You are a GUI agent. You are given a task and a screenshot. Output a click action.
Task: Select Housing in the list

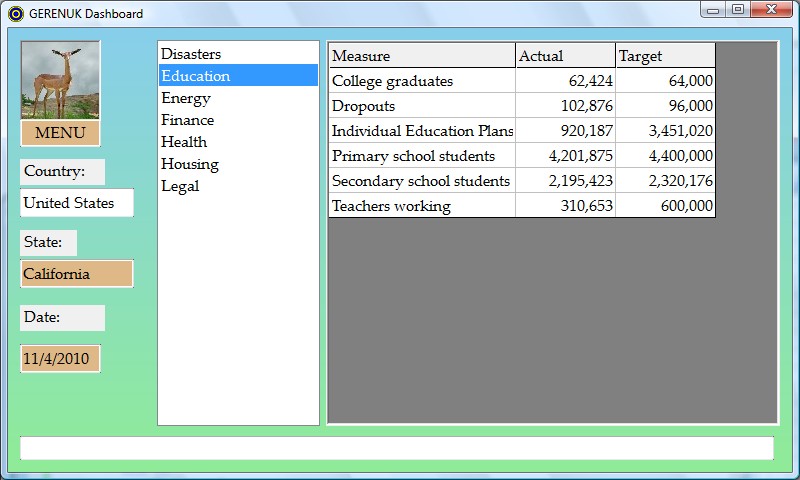(x=190, y=164)
